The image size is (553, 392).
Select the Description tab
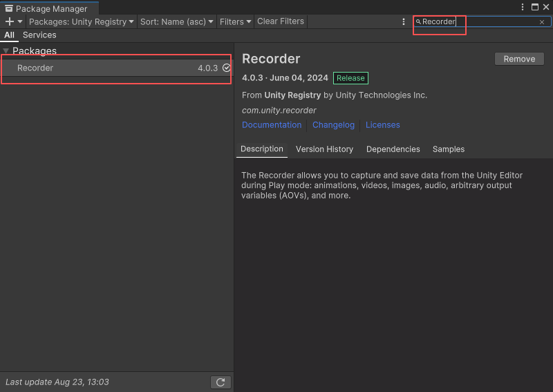pos(262,149)
